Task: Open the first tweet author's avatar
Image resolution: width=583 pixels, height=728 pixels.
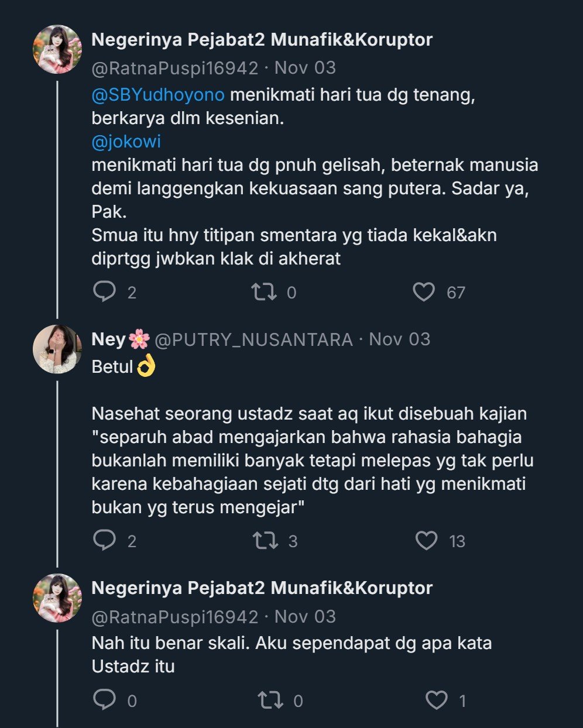Action: point(57,49)
